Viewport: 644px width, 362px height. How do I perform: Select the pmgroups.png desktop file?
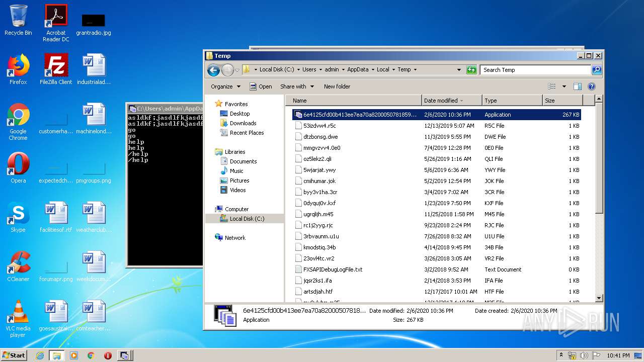[x=94, y=171]
